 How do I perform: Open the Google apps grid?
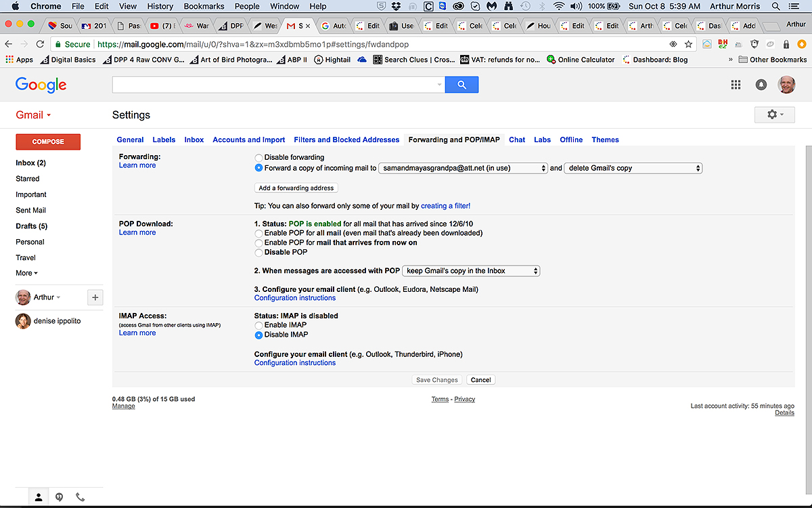(736, 85)
